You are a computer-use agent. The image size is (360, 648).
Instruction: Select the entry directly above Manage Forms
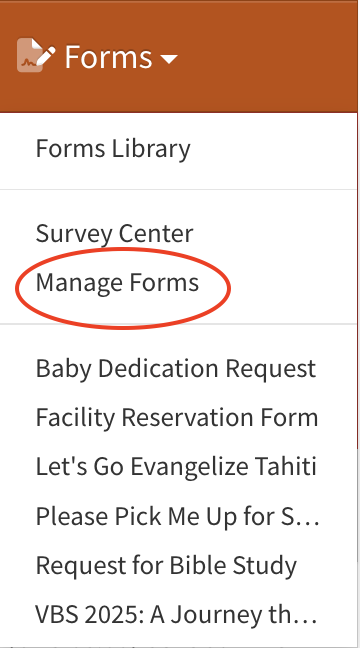pyautogui.click(x=114, y=233)
